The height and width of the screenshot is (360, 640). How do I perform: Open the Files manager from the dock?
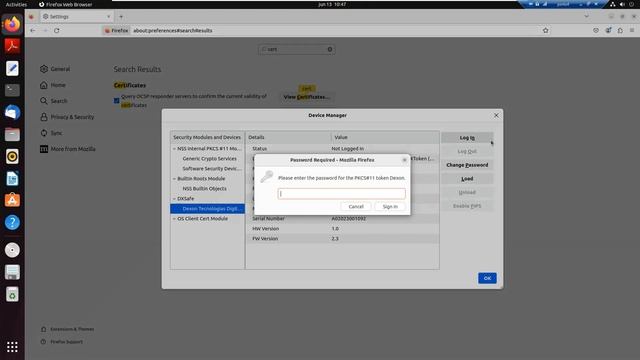point(12,134)
